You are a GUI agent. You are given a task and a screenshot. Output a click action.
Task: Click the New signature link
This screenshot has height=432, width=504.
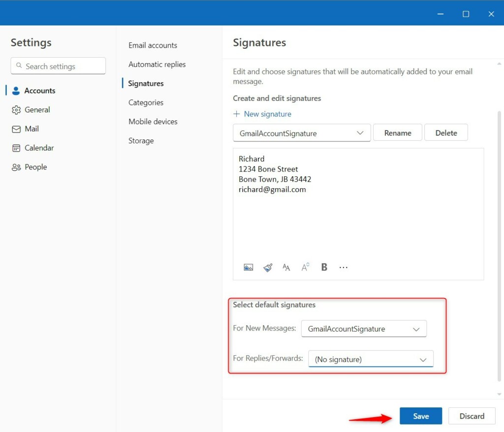(262, 114)
